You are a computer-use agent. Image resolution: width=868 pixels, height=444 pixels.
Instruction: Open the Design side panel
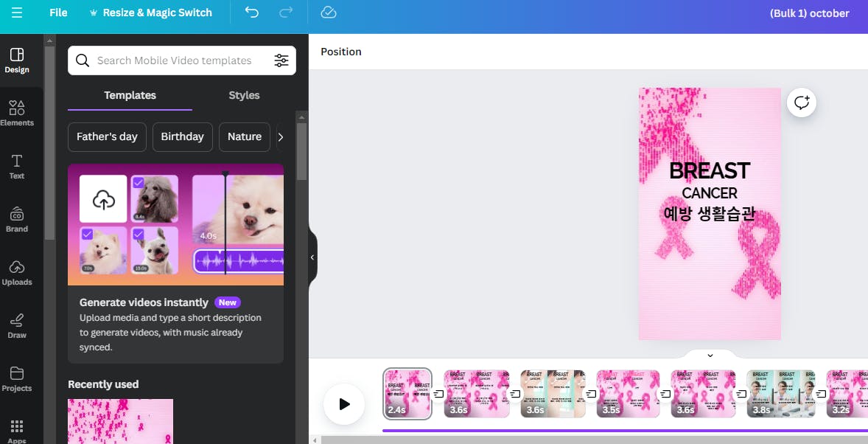(x=17, y=60)
